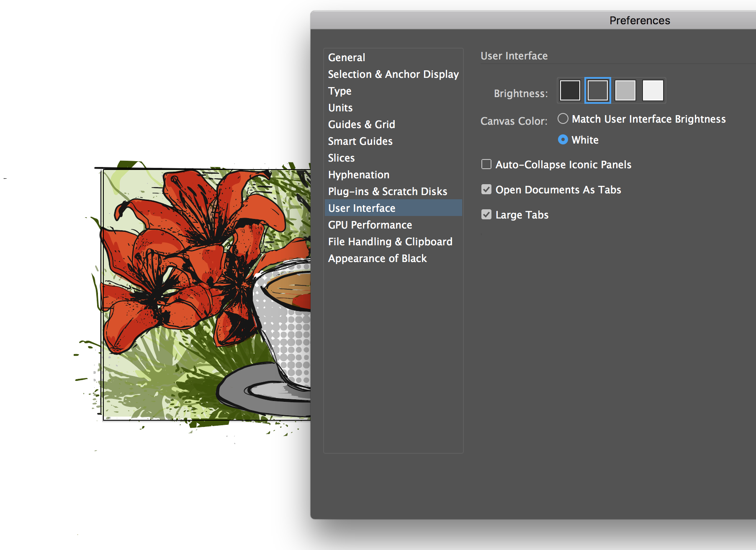Uncheck Large Tabs
Image resolution: width=756 pixels, height=550 pixels.
click(x=486, y=214)
